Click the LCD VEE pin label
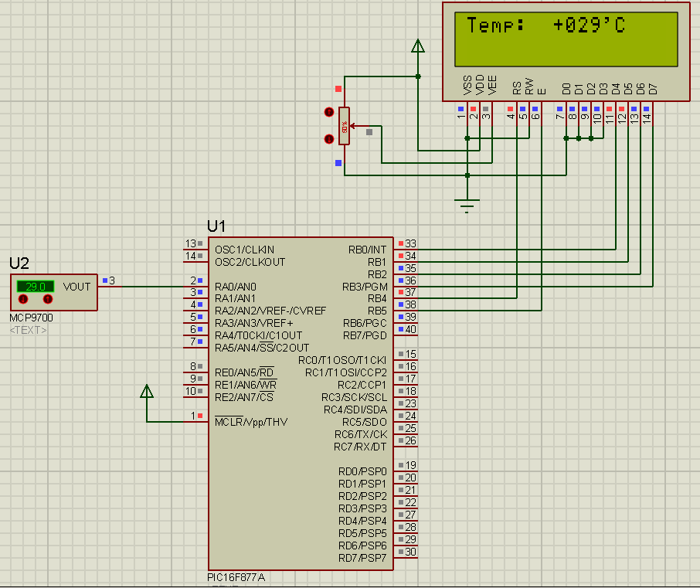 pos(492,85)
